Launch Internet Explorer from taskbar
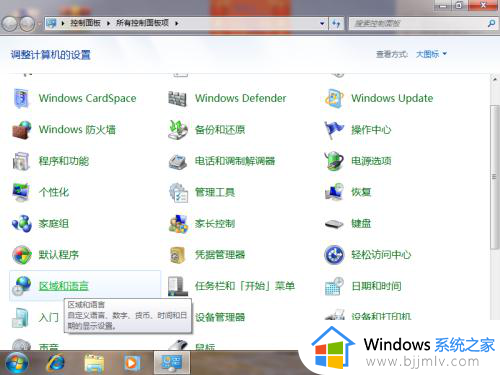This screenshot has width=500, height=375. coord(55,362)
